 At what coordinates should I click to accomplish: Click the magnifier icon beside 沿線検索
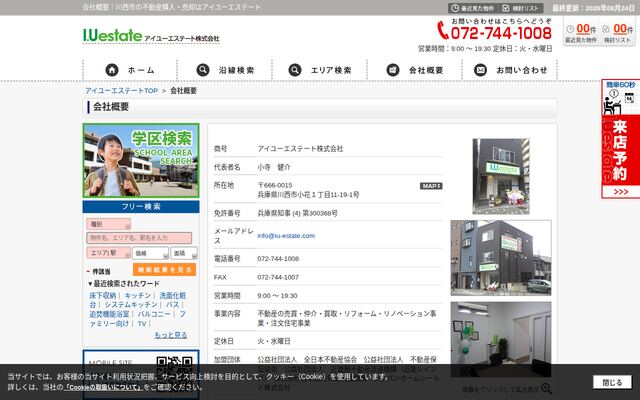click(x=203, y=70)
